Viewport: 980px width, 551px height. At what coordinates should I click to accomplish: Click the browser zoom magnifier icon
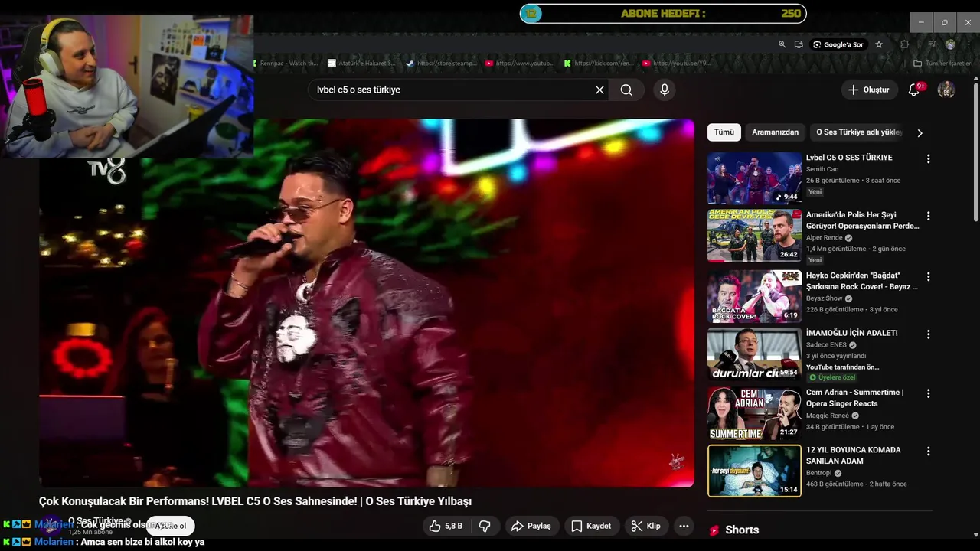click(x=782, y=44)
